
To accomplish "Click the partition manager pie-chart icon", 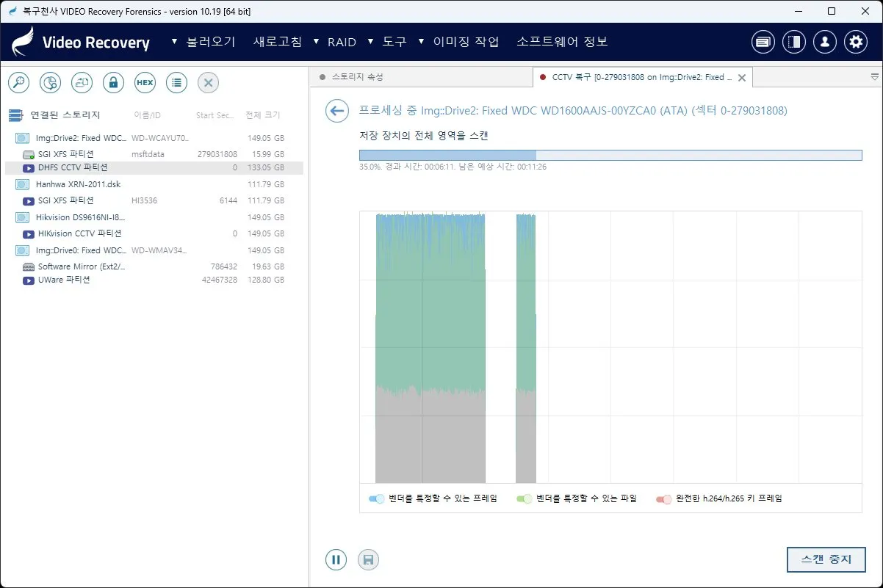I will tap(50, 83).
